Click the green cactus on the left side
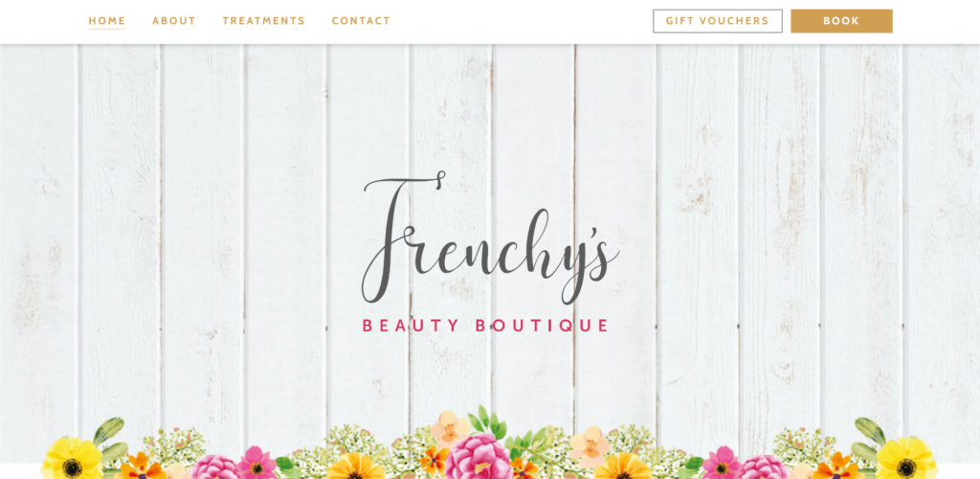Screen dimensions: 980x479 109,431
